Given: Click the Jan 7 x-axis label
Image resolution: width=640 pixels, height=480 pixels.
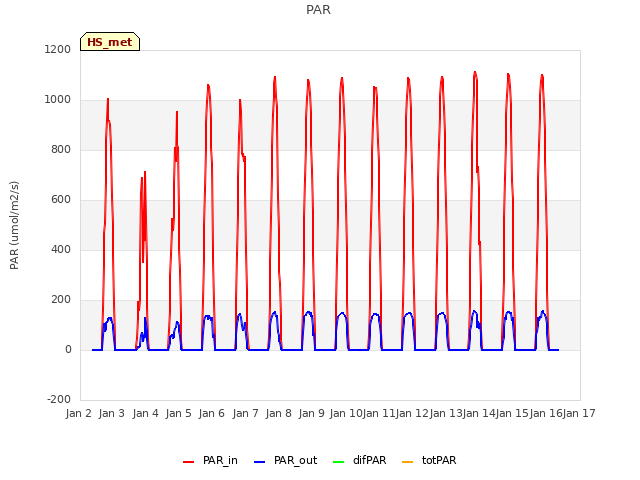Looking at the screenshot, I should [245, 413].
